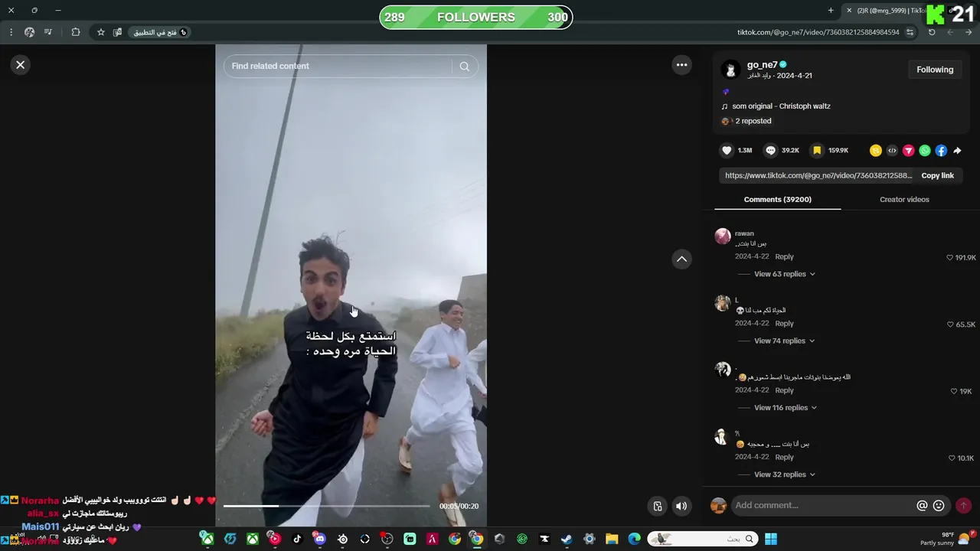Reply to the comment with 65.5K likes

coord(784,324)
